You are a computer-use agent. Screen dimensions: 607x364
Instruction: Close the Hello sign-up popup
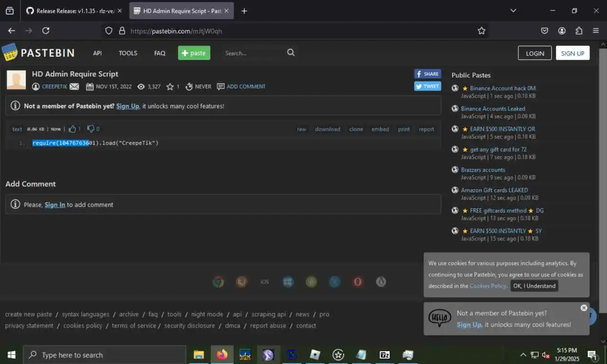tap(584, 308)
